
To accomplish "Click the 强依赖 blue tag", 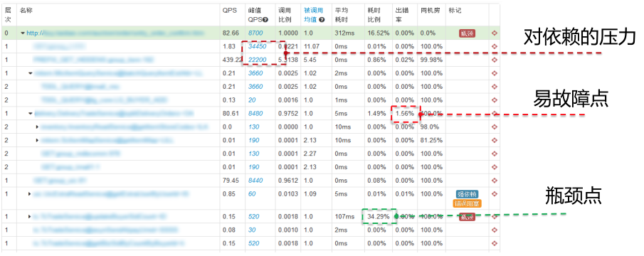I will pos(467,194).
